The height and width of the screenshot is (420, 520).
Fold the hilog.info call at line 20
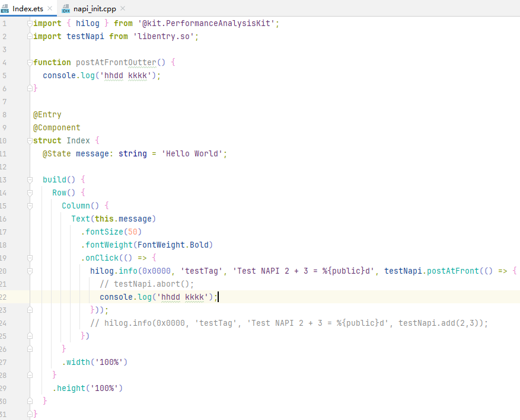[30, 271]
